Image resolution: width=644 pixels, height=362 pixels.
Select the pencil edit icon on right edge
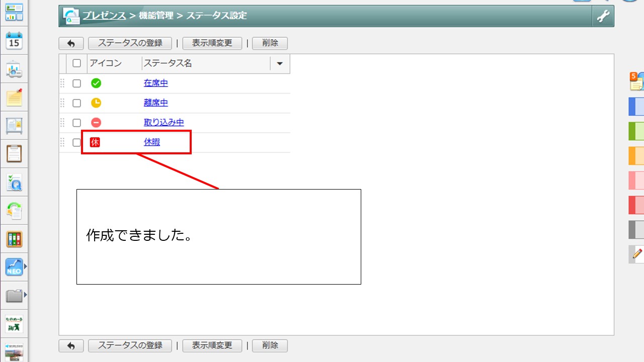click(636, 254)
